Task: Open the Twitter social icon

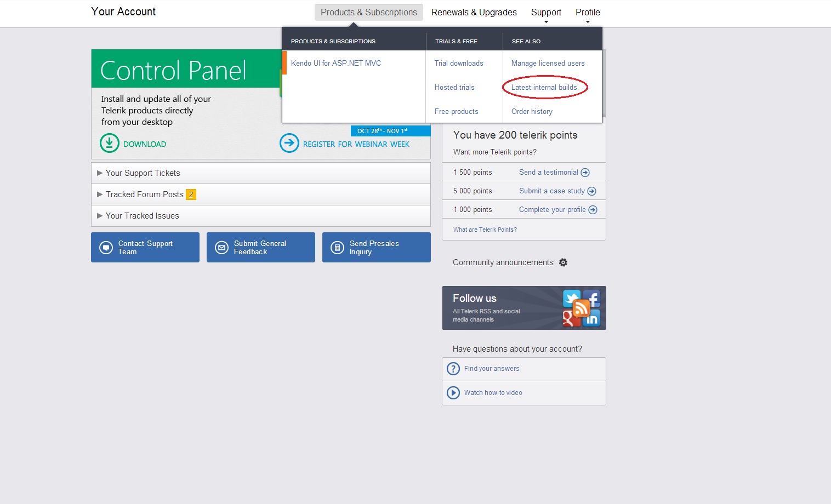Action: tap(571, 298)
